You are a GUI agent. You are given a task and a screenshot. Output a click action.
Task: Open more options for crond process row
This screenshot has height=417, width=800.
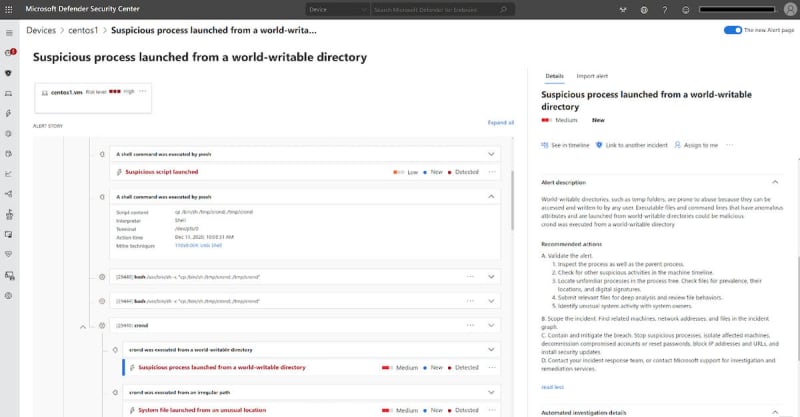click(470, 325)
